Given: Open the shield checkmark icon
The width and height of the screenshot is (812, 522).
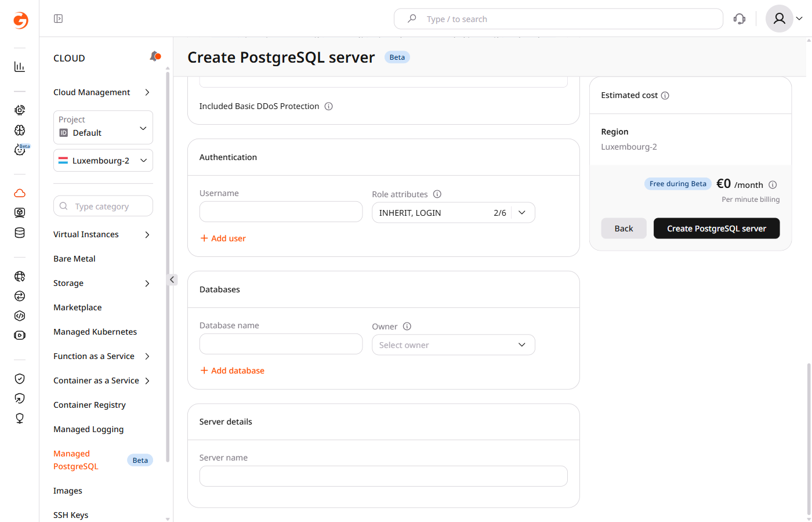Looking at the screenshot, I should (20, 379).
